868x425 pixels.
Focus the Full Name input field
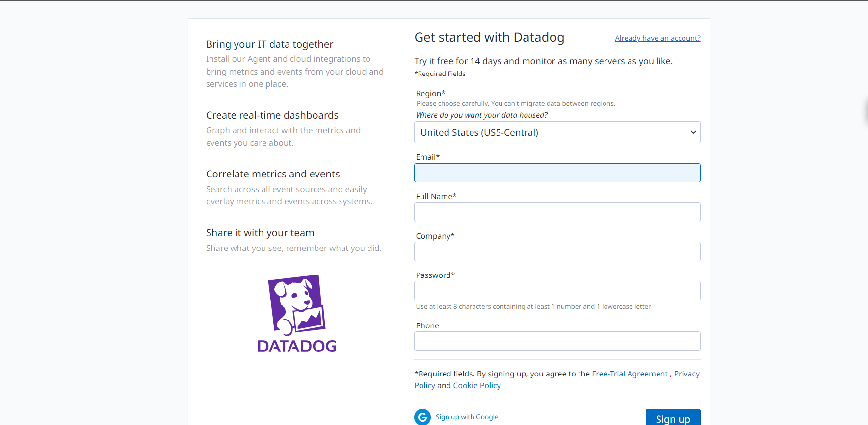(557, 212)
